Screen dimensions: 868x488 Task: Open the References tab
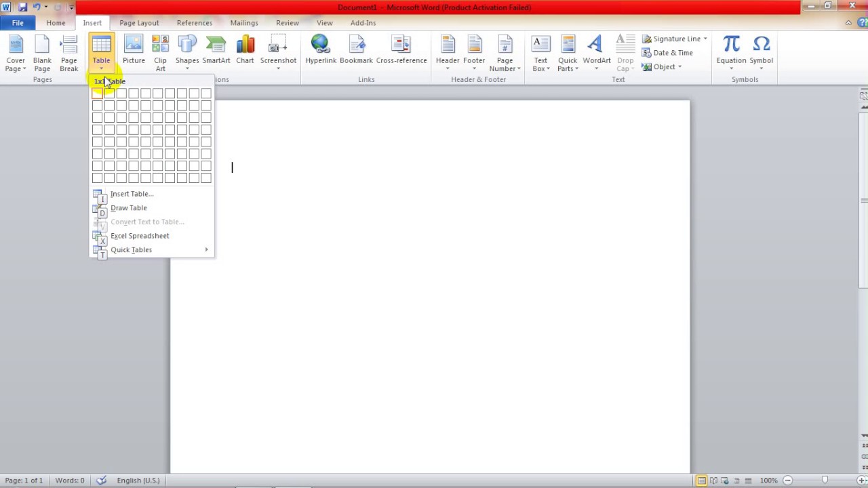click(195, 23)
